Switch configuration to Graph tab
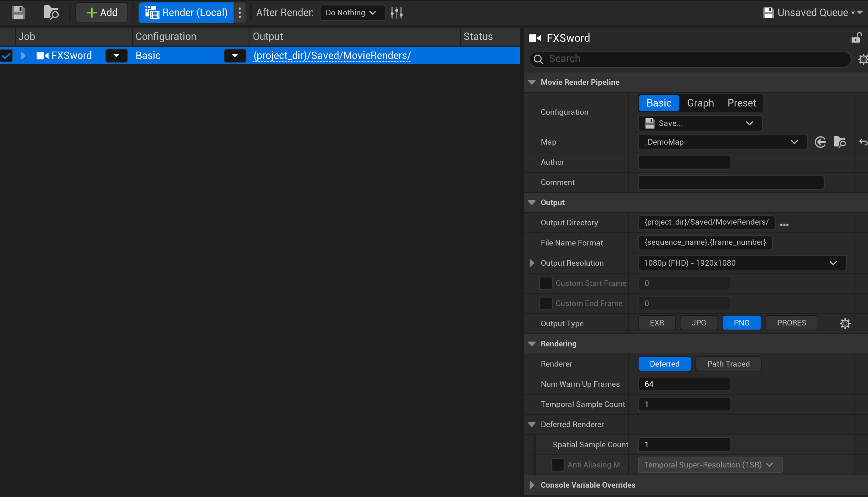868x497 pixels. (x=700, y=103)
